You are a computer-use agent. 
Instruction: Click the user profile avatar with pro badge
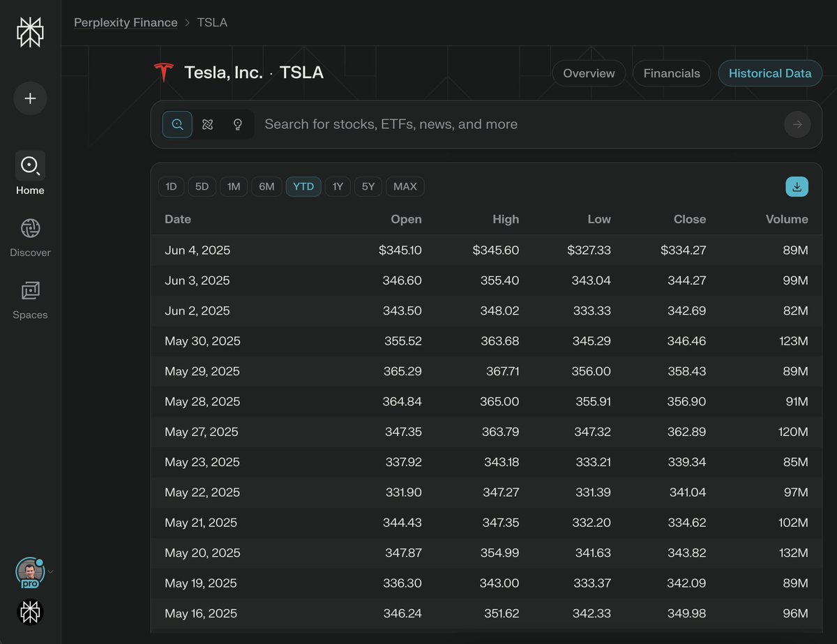pyautogui.click(x=30, y=572)
